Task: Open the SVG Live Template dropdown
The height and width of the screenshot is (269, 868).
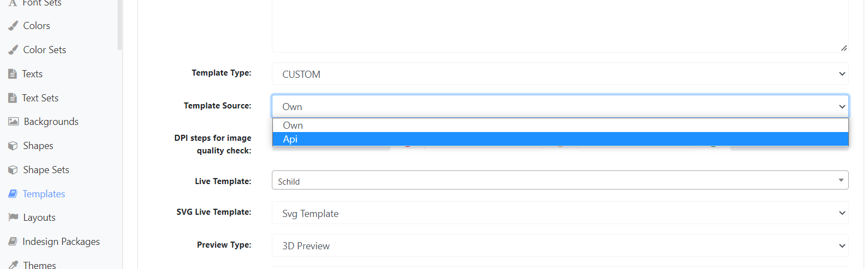Action: click(x=560, y=213)
